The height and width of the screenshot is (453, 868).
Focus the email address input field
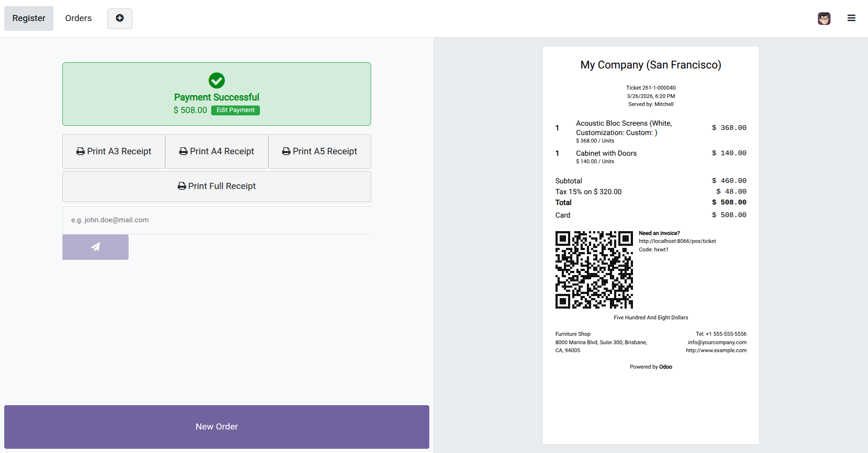(216, 220)
